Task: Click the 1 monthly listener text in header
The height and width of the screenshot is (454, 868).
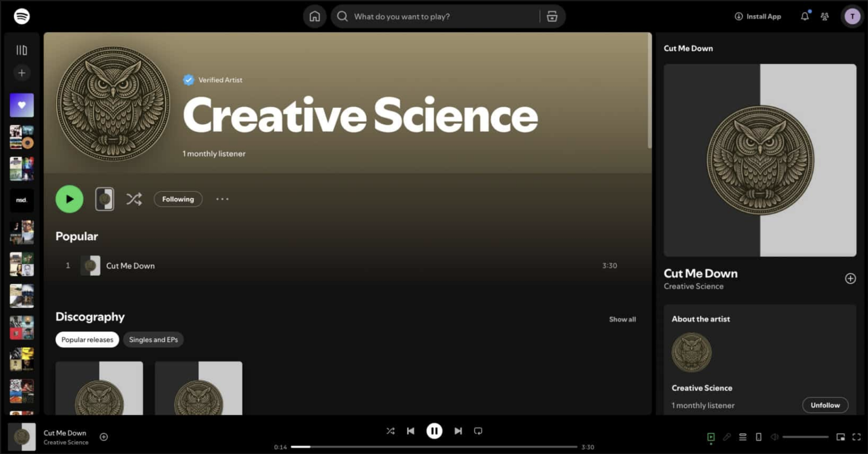Action: (x=214, y=154)
